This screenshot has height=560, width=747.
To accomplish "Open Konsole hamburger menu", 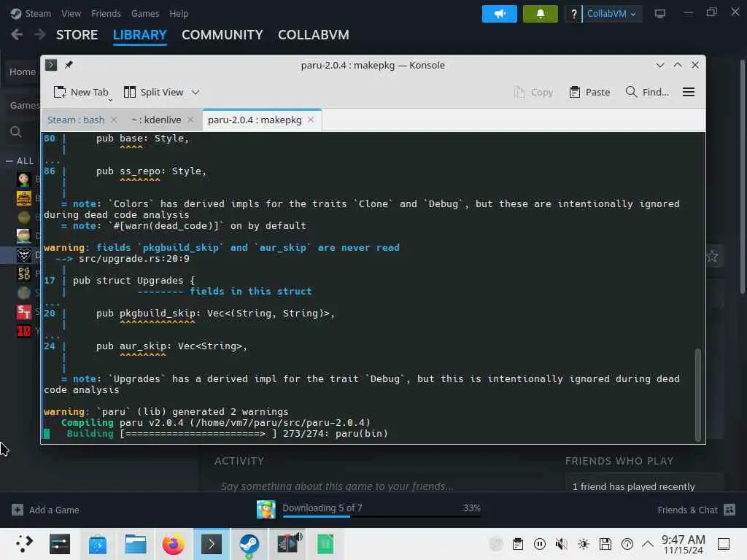I will (689, 92).
